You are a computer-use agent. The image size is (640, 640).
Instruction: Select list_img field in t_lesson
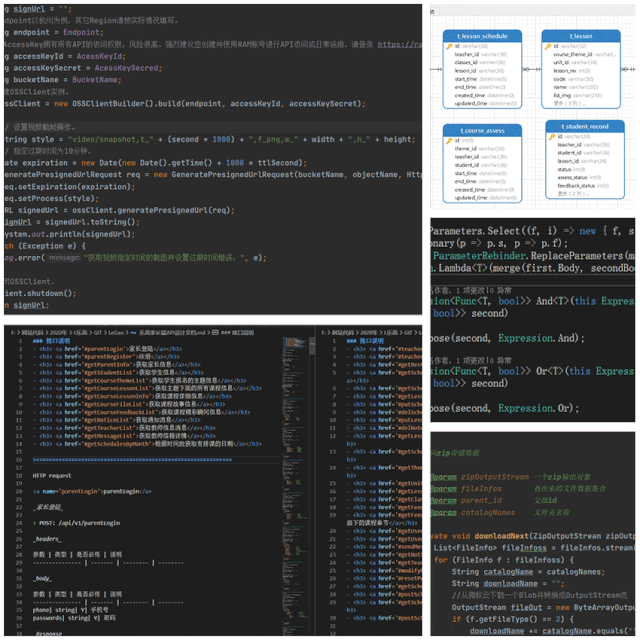coord(577,95)
